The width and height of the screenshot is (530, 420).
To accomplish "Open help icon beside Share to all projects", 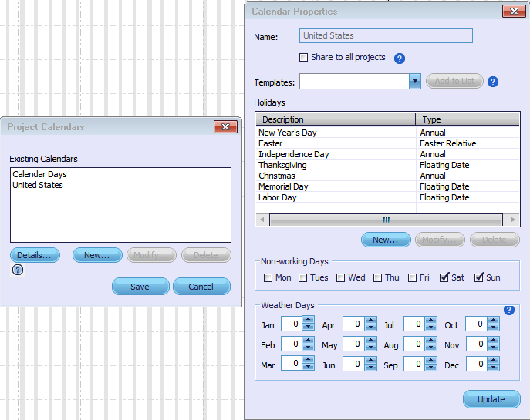I will pos(399,59).
